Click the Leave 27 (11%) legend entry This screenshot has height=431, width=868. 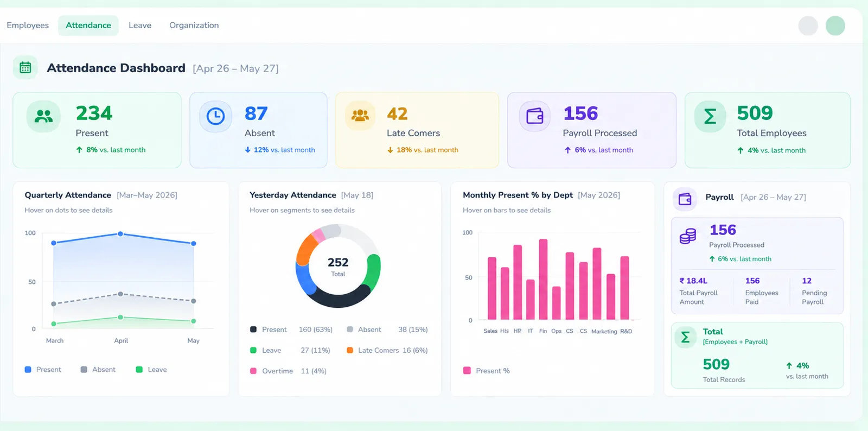point(290,350)
